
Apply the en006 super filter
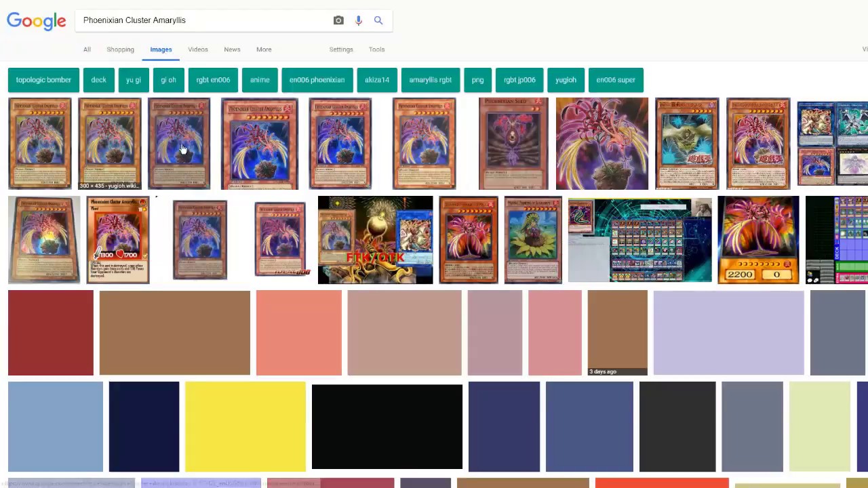[x=616, y=80]
